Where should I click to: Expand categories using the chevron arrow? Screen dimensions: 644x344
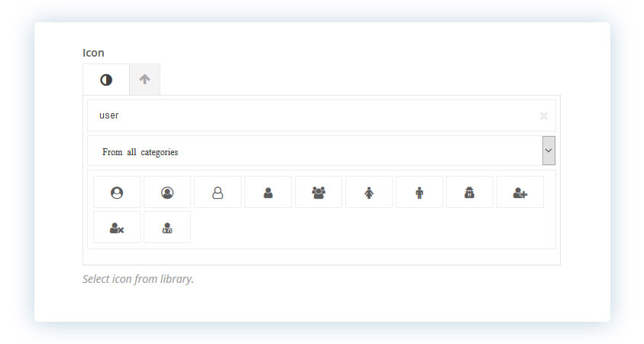coord(549,151)
